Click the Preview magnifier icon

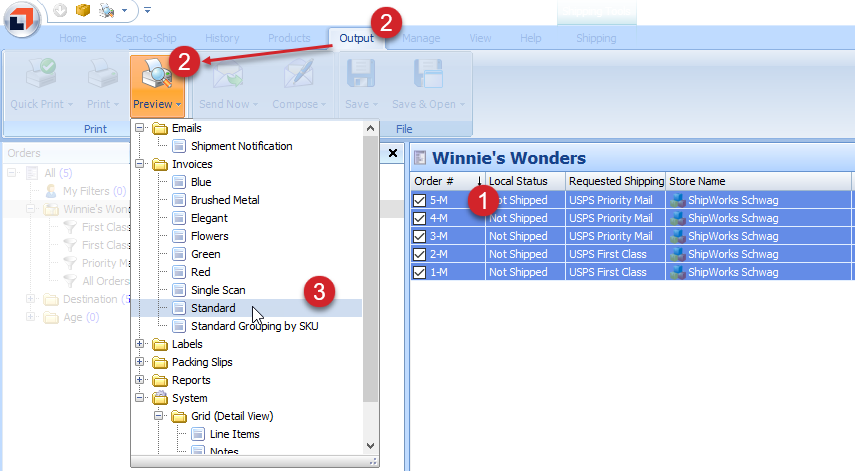click(157, 75)
